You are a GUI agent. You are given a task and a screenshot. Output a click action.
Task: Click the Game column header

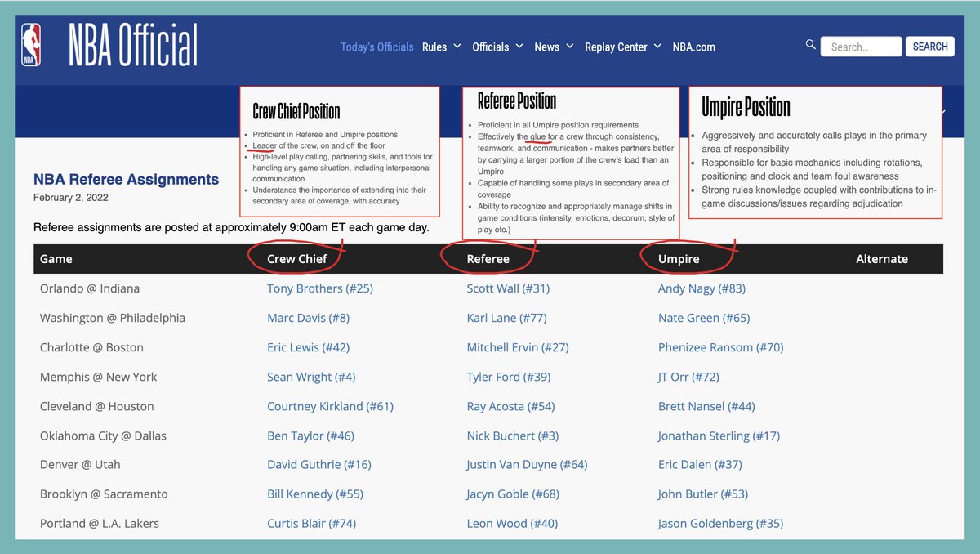click(56, 258)
